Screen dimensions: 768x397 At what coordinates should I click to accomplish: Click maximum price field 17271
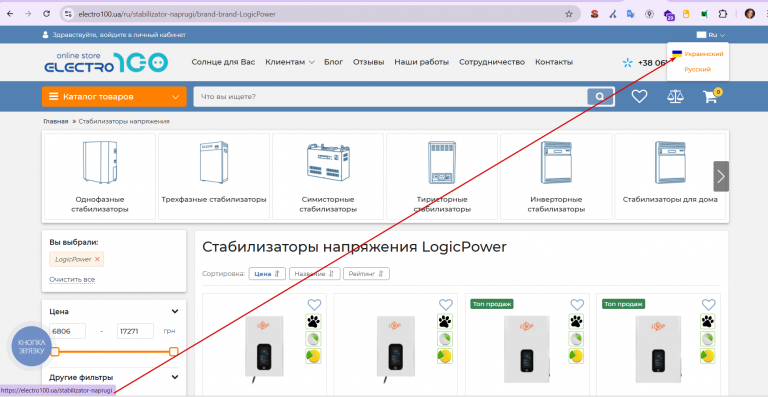pyautogui.click(x=135, y=331)
